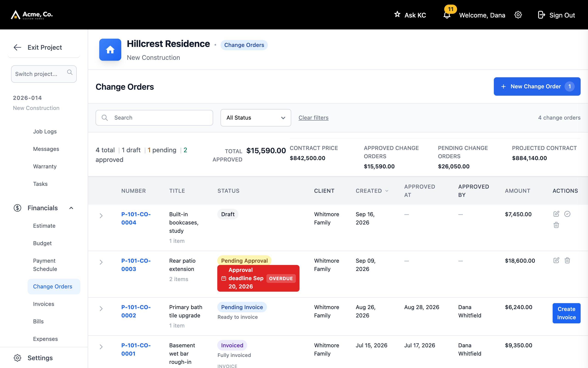Collapse the Financials section chevron

(71, 208)
